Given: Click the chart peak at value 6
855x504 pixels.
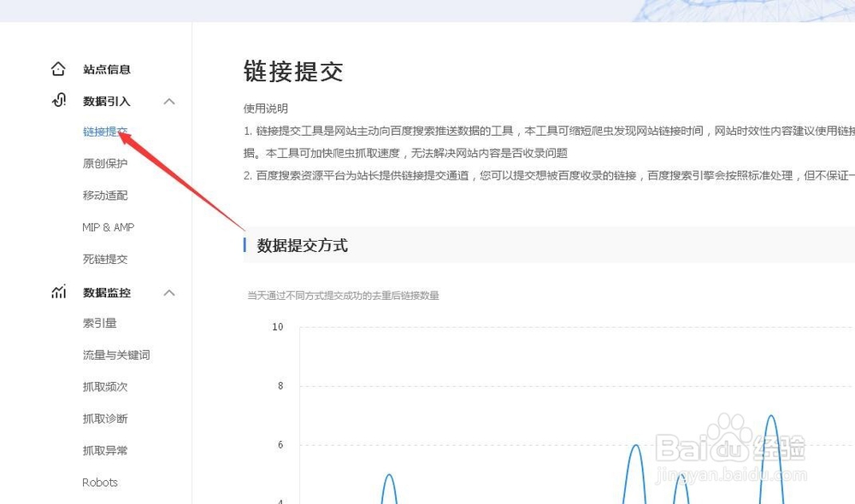Looking at the screenshot, I should coord(635,447).
